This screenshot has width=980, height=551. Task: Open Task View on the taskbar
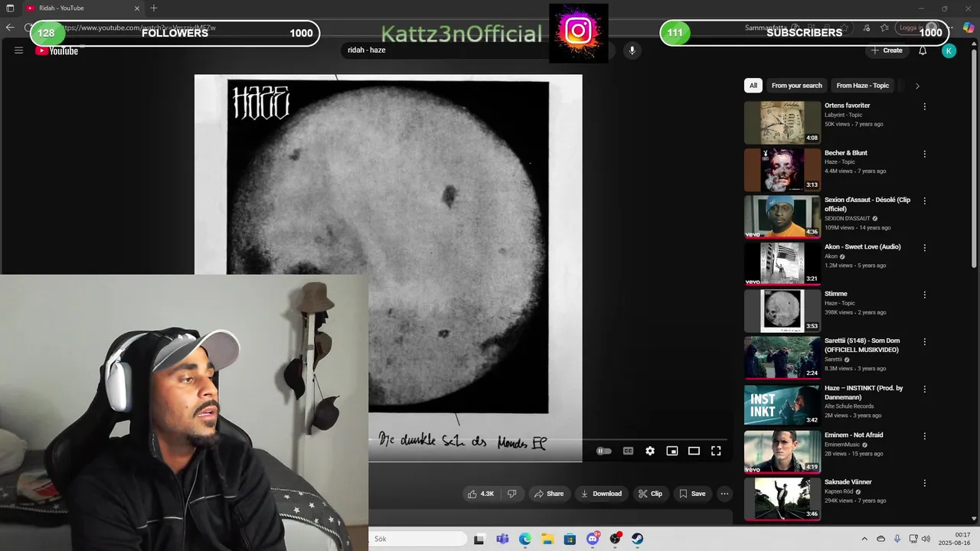[479, 539]
